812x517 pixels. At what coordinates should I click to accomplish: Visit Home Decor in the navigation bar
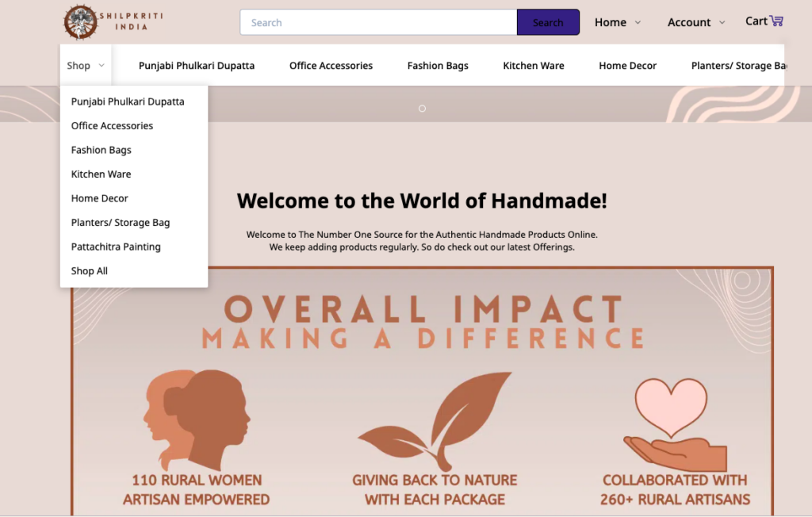pyautogui.click(x=627, y=66)
